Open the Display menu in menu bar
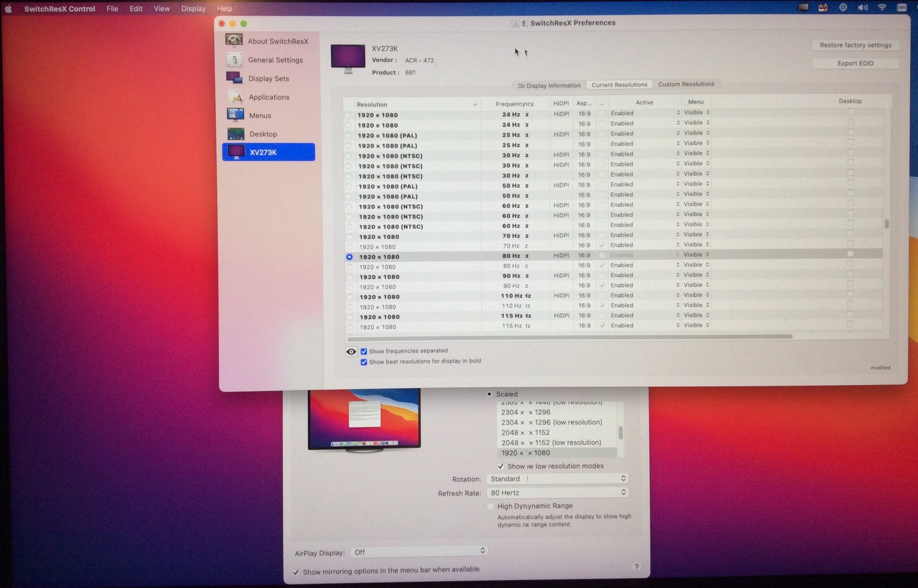The image size is (918, 588). pyautogui.click(x=193, y=8)
